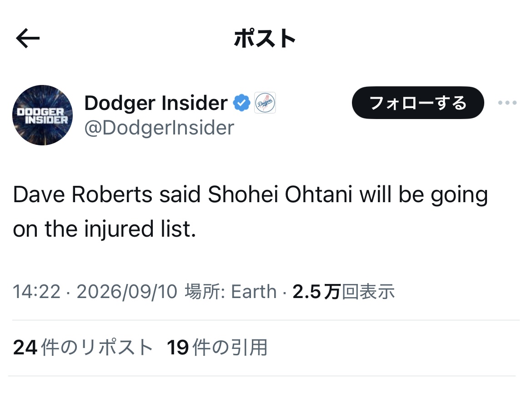This screenshot has height=393, width=532.
Task: Click the フォローする follow button
Action: (x=418, y=103)
